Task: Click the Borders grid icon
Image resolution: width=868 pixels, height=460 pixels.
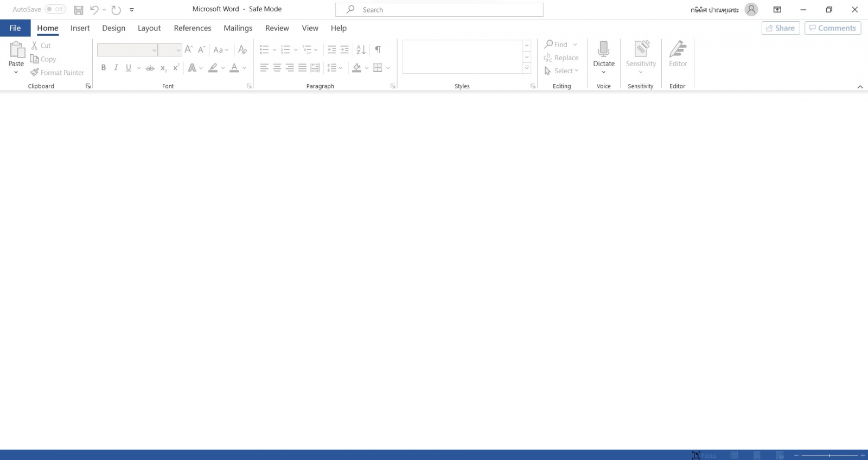Action: 378,68
